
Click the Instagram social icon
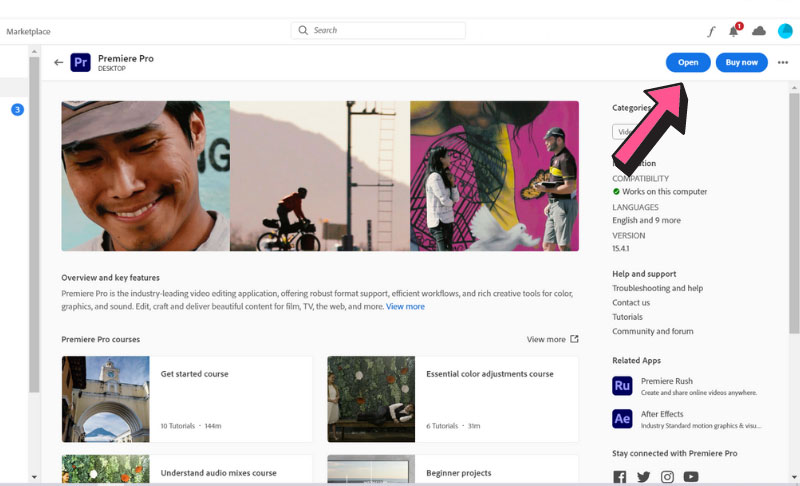click(x=667, y=477)
